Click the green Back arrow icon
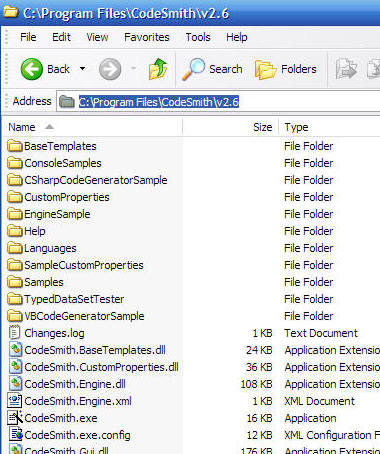The image size is (380, 454). [x=32, y=69]
